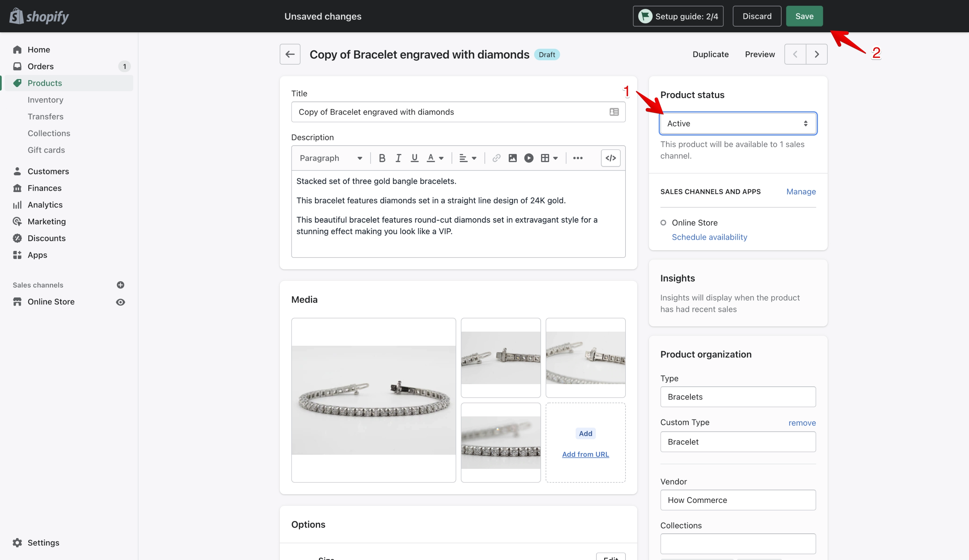
Task: Select the blurred bracelet closeup thumbnail below
Action: pyautogui.click(x=501, y=442)
